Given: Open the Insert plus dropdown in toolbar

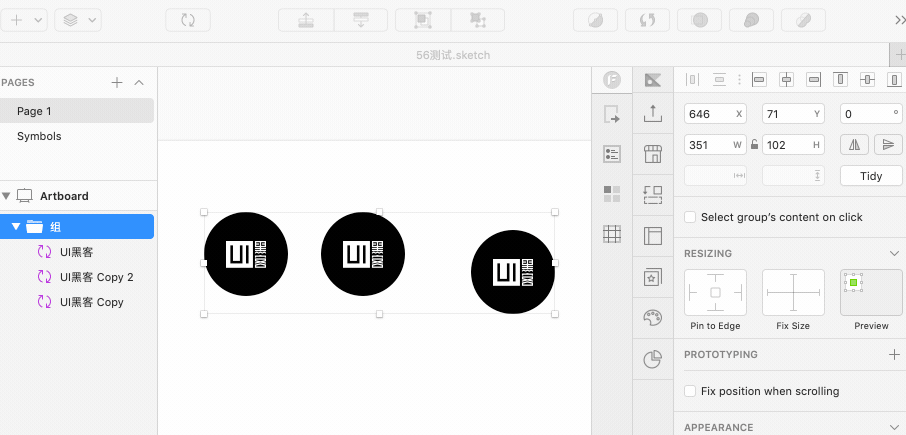Looking at the screenshot, I should 23,20.
